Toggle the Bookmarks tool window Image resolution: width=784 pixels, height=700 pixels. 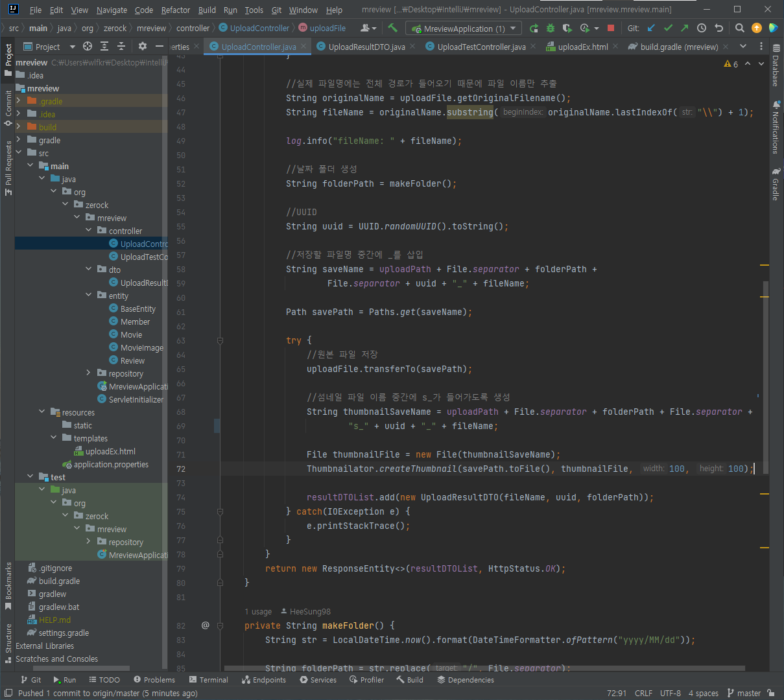(x=8, y=586)
